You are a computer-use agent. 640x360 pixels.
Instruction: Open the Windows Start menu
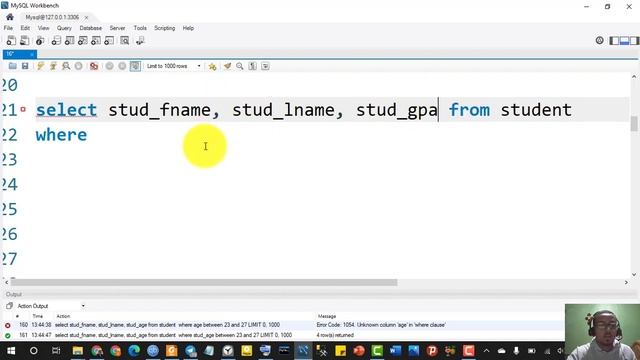[x=11, y=351]
